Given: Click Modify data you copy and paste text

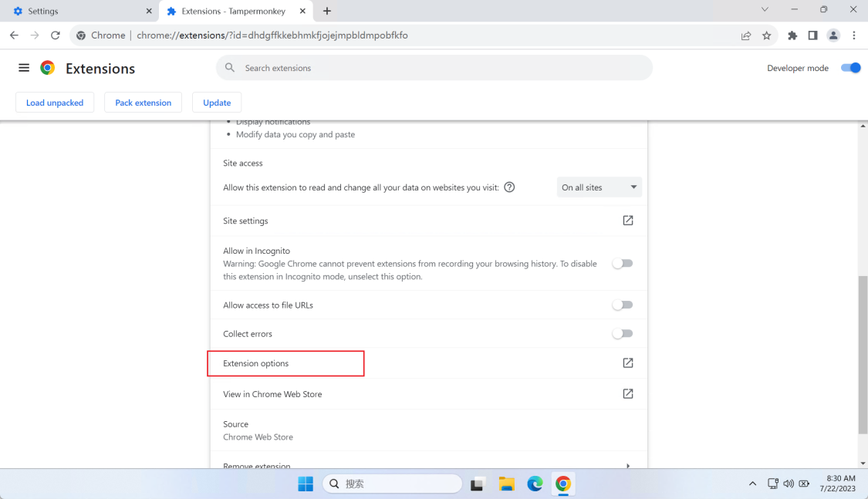Looking at the screenshot, I should [x=296, y=134].
